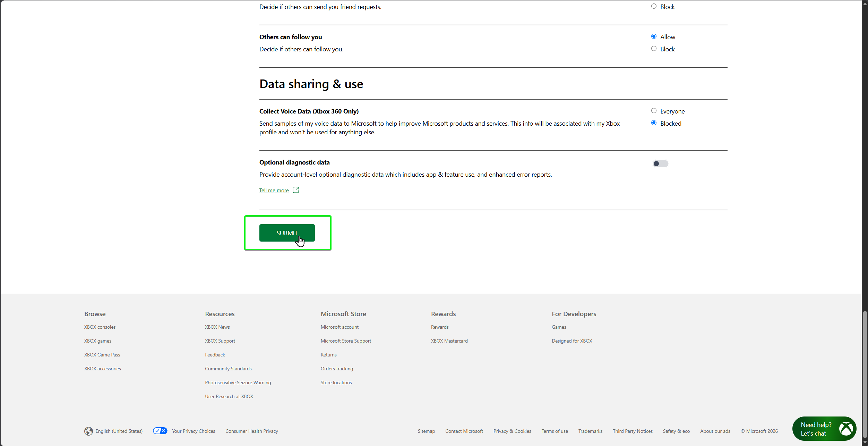The height and width of the screenshot is (446, 868).
Task: Select Blocked for Collect Voice Data
Action: [x=654, y=123]
